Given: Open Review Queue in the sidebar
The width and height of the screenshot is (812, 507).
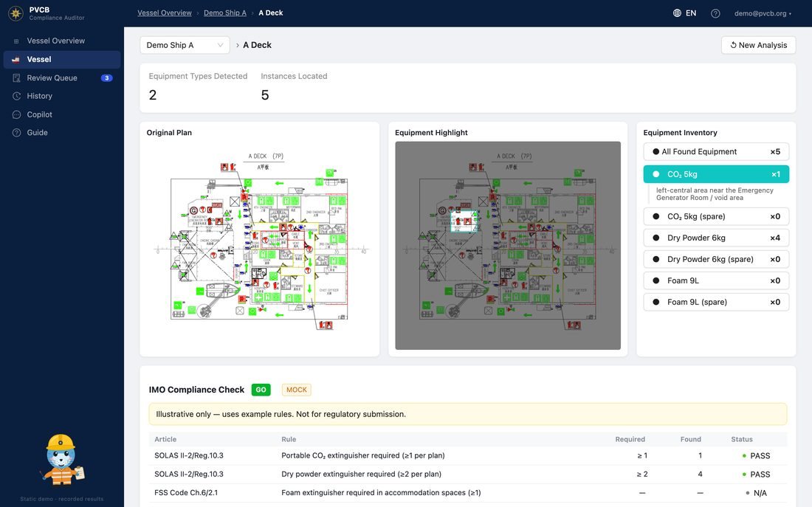Looking at the screenshot, I should (x=62, y=77).
